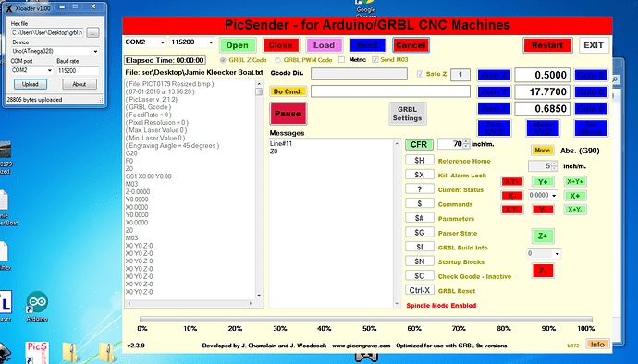
Task: Open the PicSender desktop shortcut icon
Action: coord(37,352)
